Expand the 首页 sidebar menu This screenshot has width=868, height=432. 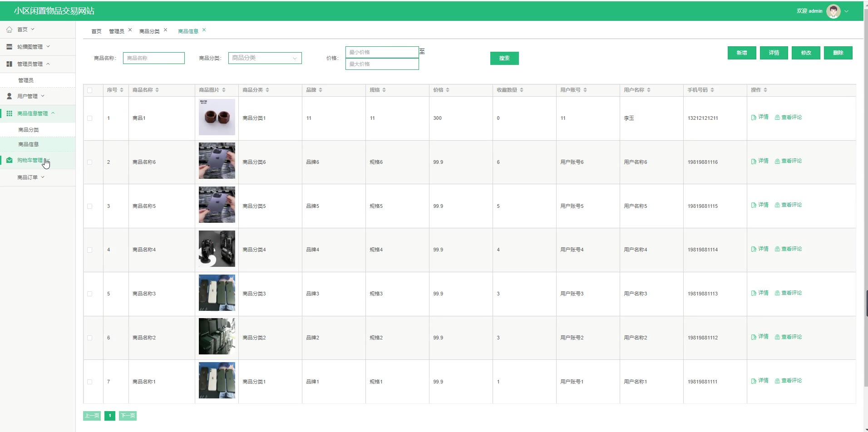click(33, 29)
